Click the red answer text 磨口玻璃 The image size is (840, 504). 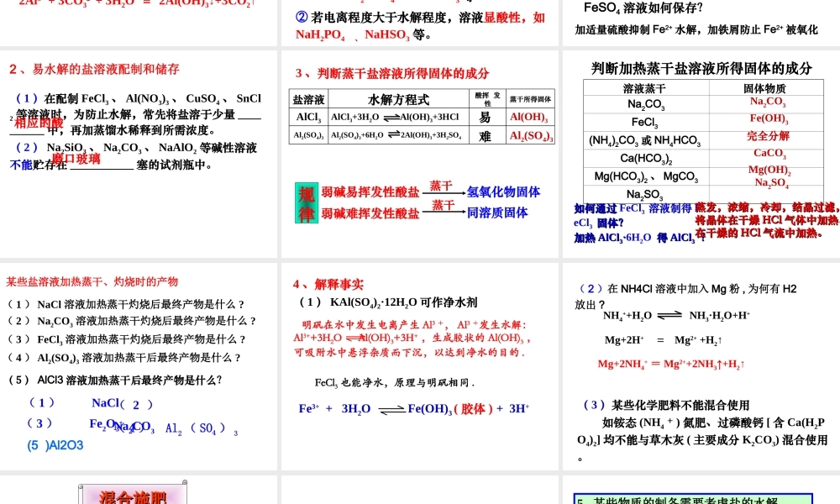[x=76, y=159]
